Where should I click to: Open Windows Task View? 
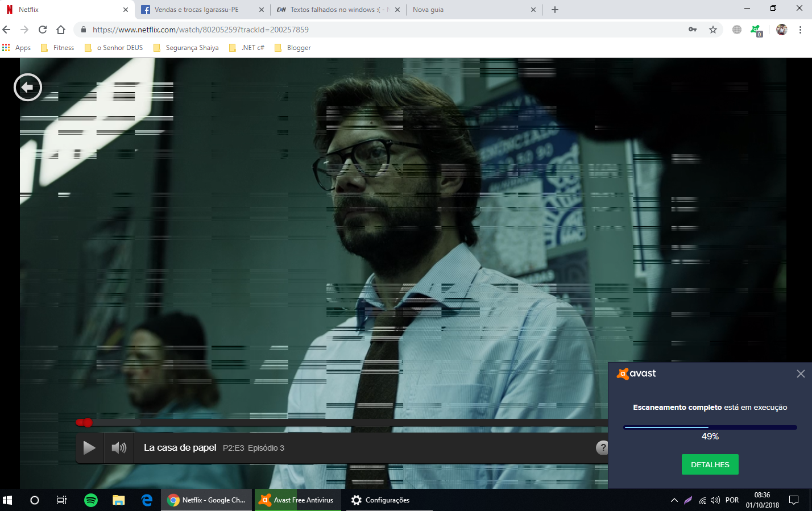(x=62, y=500)
